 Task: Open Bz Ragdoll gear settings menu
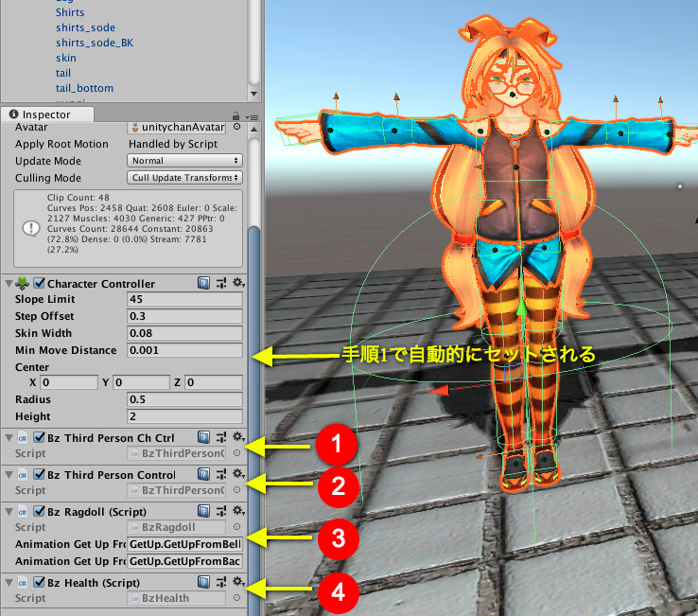[238, 510]
